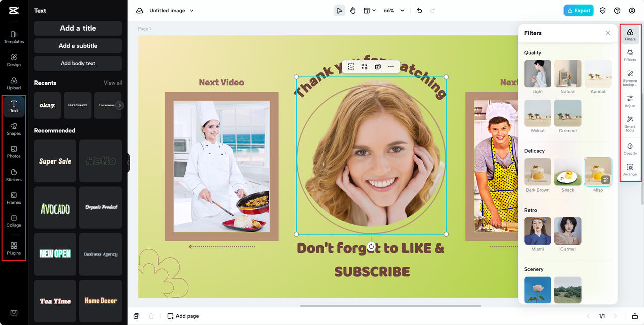644x325 pixels.
Task: Open more options in floating toolbar
Action: click(391, 66)
